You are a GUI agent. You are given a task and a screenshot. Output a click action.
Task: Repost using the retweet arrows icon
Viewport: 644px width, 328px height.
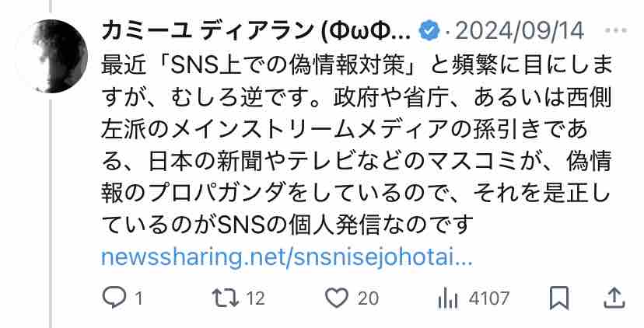pos(225,298)
